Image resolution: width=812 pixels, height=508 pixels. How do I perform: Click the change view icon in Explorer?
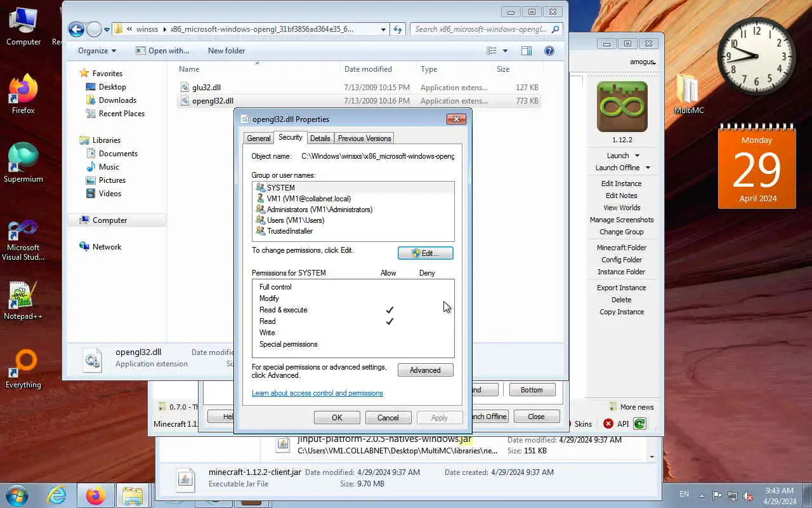[492, 51]
